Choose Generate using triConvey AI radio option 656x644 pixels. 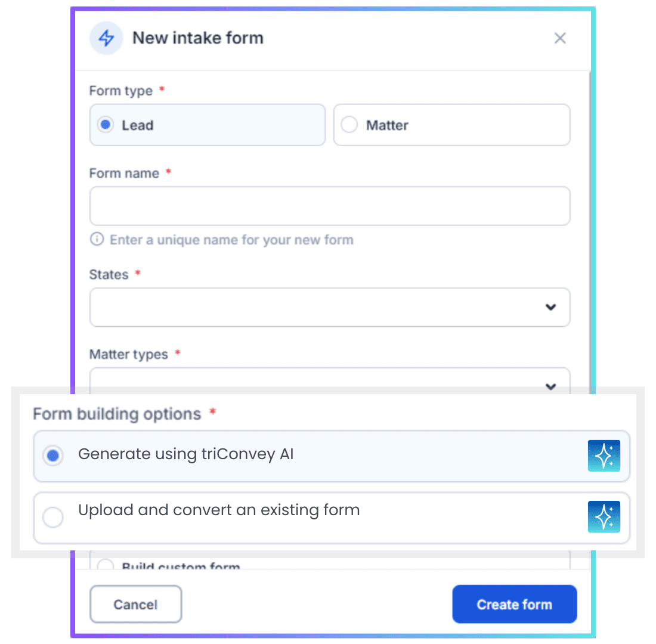(x=53, y=456)
